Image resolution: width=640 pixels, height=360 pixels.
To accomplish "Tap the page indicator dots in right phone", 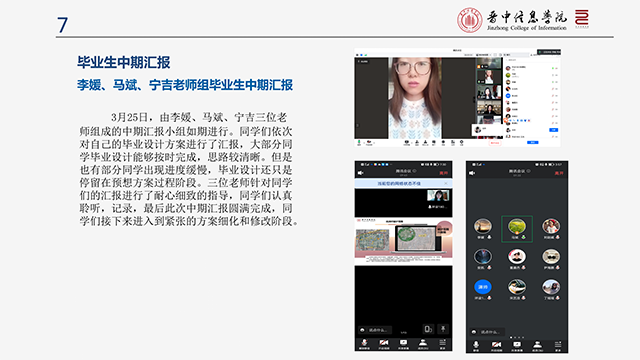I will [517, 338].
